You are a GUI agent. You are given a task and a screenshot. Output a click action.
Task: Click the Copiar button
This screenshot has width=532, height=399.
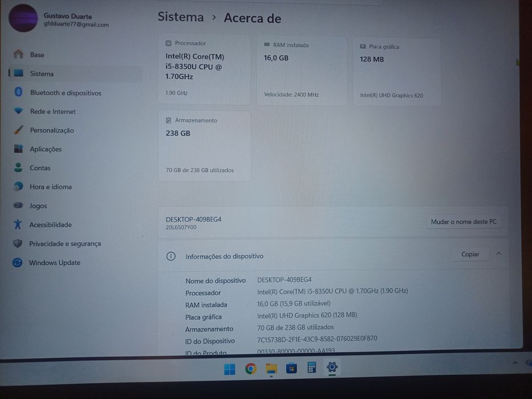tap(470, 254)
